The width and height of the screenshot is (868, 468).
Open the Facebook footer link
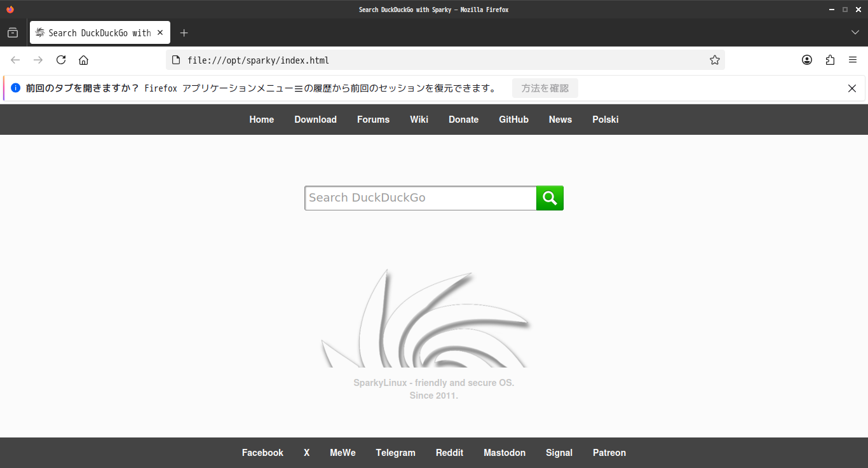262,453
